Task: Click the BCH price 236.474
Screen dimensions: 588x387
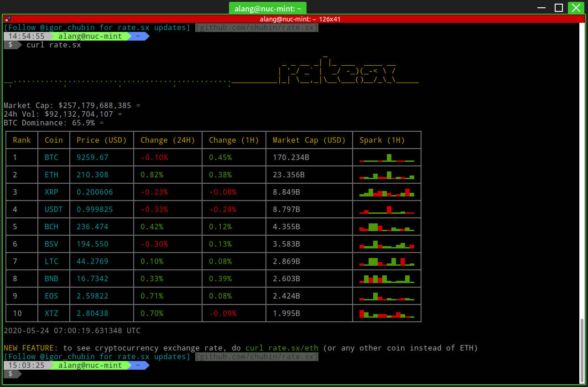Action: 93,227
